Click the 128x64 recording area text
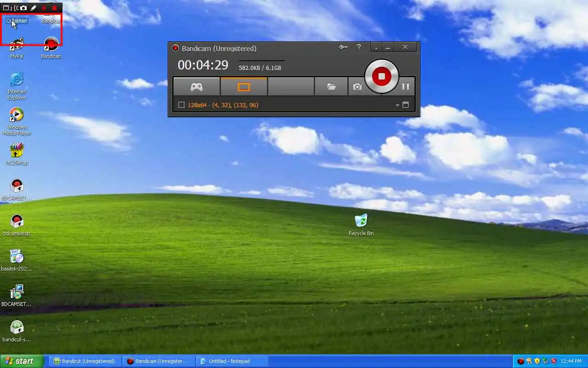The height and width of the screenshot is (368, 588). [223, 105]
